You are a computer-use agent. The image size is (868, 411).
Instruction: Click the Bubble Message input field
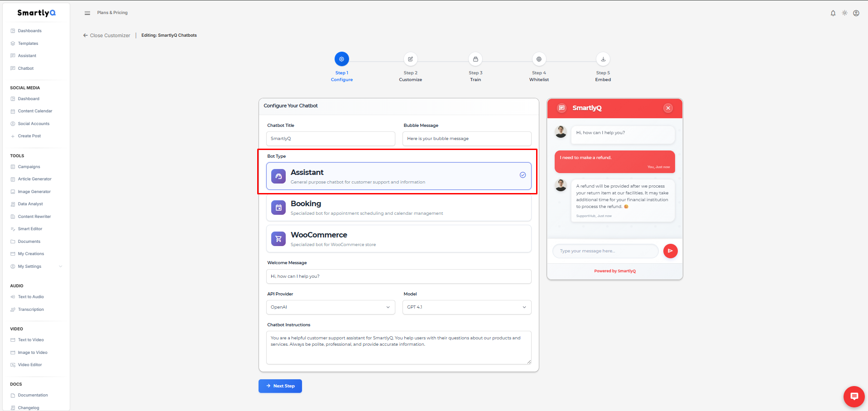467,139
